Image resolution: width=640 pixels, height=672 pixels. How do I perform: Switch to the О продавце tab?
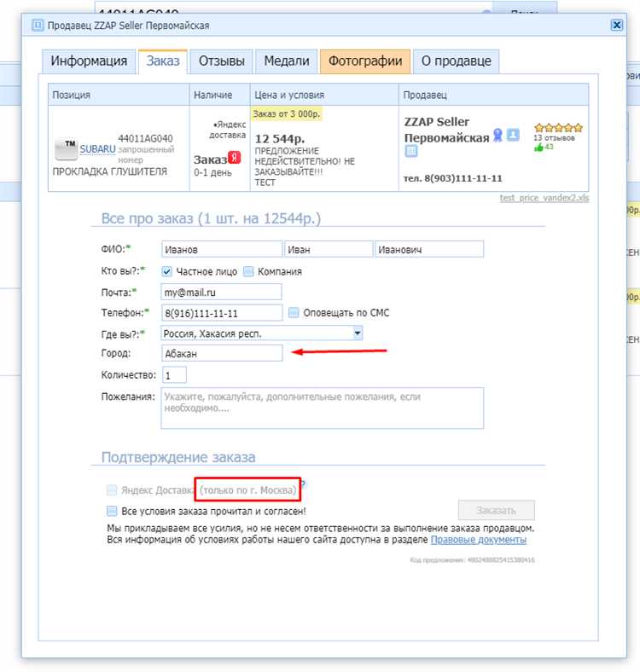pos(456,61)
